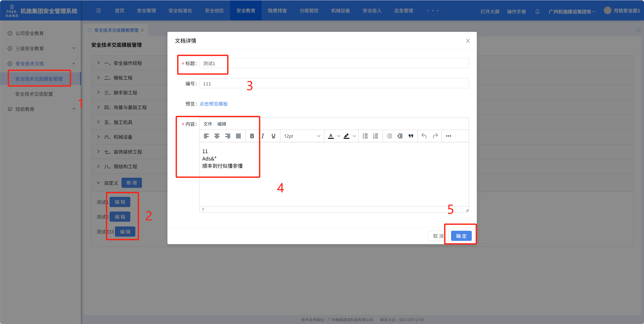This screenshot has height=324, width=644.
Task: Insert a bulleted list
Action: pyautogui.click(x=365, y=136)
